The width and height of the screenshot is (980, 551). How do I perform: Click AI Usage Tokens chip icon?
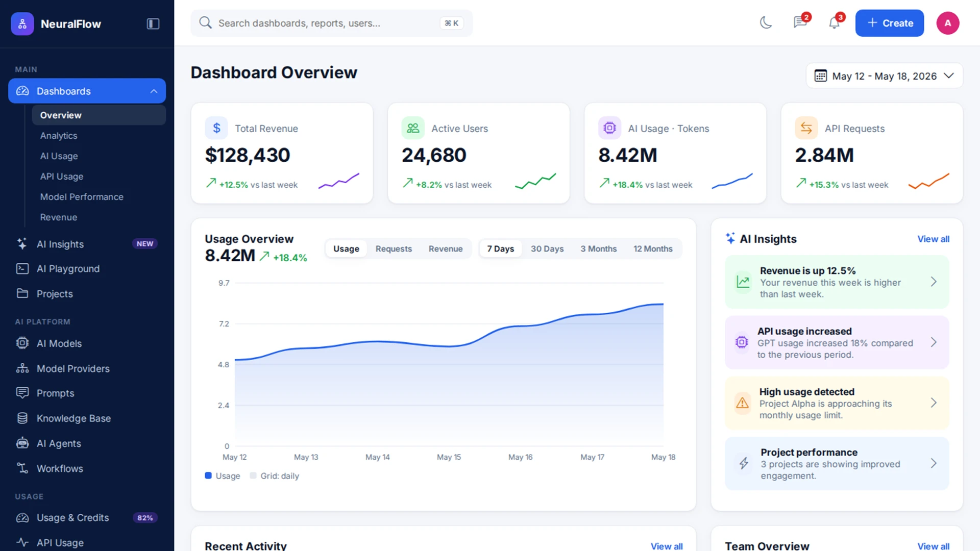coord(609,128)
